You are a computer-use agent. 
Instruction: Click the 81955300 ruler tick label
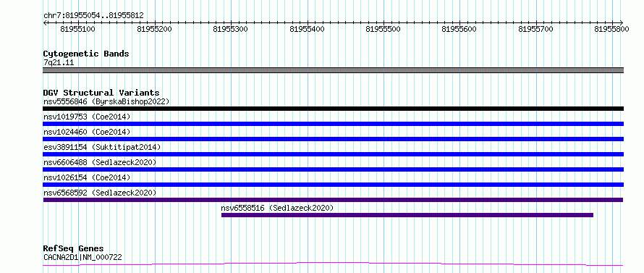(x=230, y=29)
